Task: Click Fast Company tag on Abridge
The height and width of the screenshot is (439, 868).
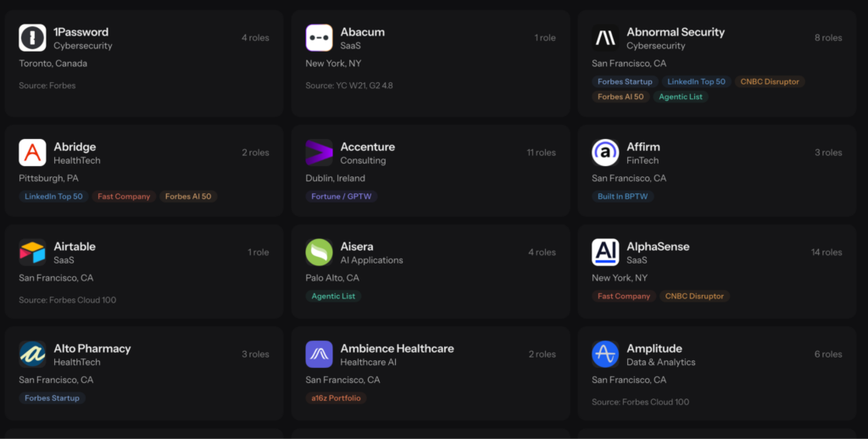Action: click(x=124, y=196)
